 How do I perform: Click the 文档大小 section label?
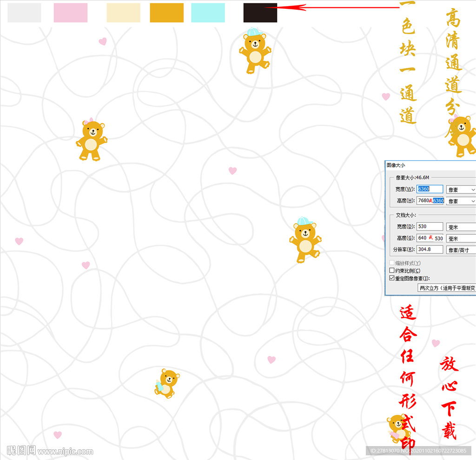click(406, 215)
